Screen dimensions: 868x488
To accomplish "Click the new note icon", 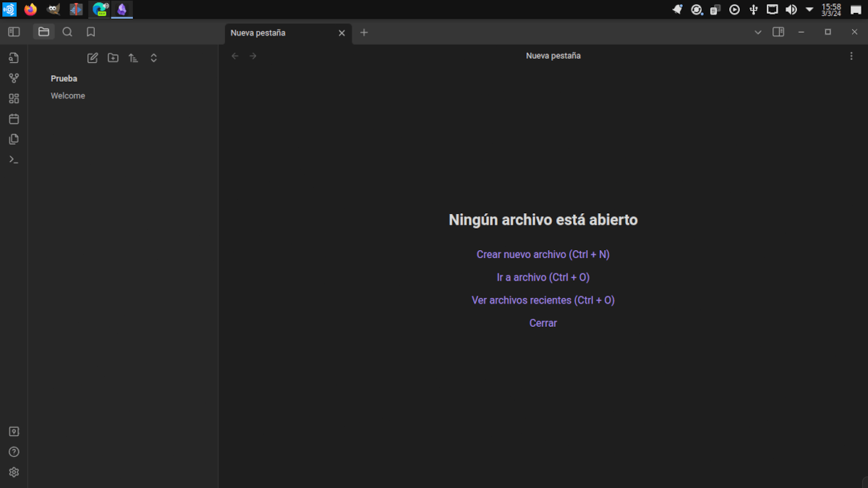I will (x=93, y=58).
